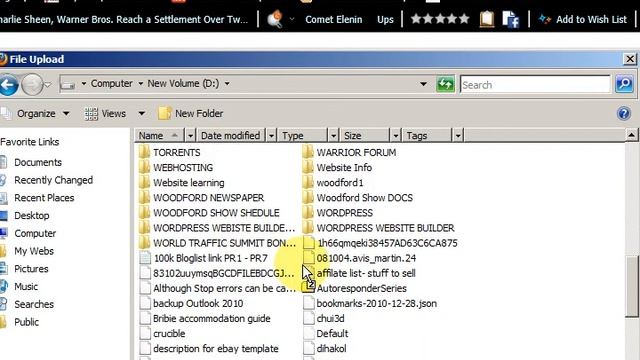640x360 pixels.
Task: Create a New Folder
Action: click(x=191, y=113)
